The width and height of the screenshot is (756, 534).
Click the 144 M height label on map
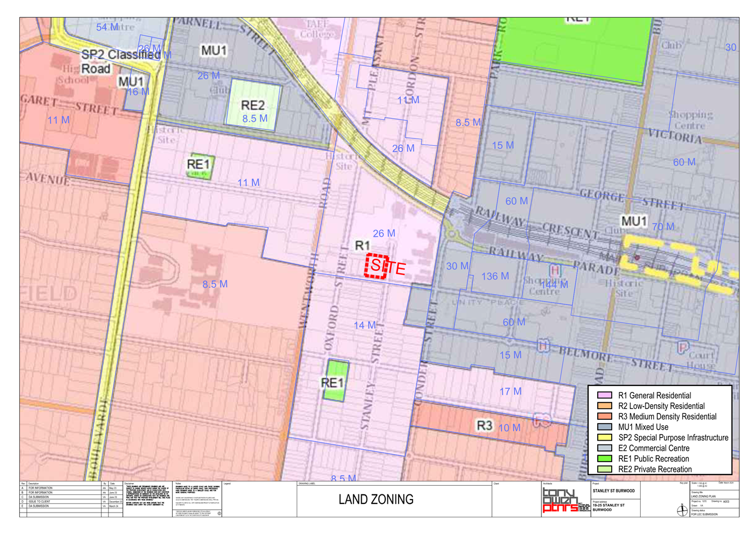point(554,285)
